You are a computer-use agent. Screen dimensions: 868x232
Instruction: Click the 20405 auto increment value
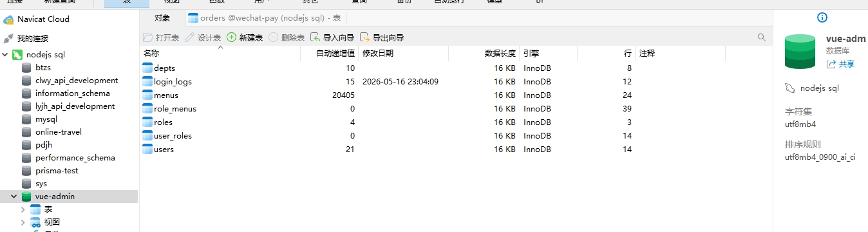[x=343, y=95]
